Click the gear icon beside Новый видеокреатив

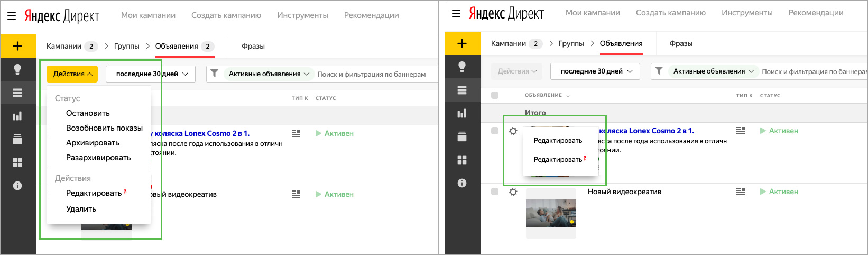(513, 192)
